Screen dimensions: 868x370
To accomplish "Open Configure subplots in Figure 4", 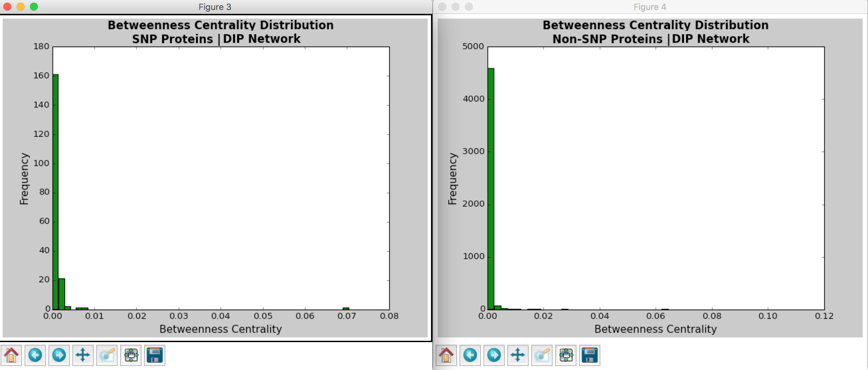I will 566,355.
